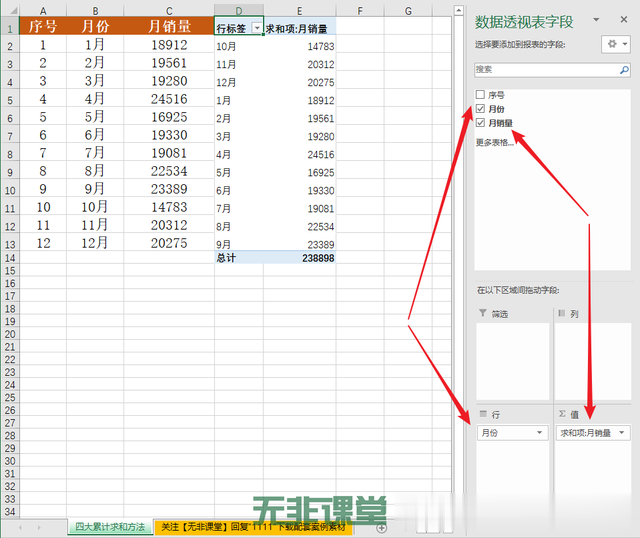Switch to the yellow 关注【无非课堂】 sheet tab
This screenshot has height=538, width=640.
point(253,527)
